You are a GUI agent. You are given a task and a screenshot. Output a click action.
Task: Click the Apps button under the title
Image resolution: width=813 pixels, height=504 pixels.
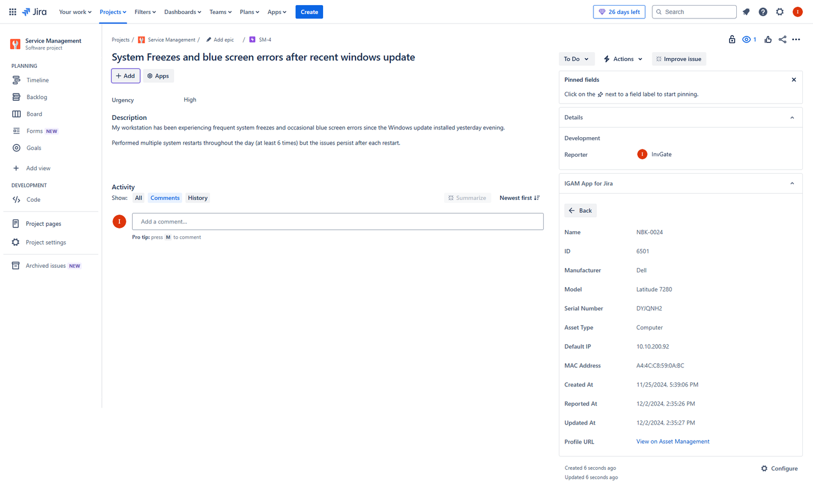[x=158, y=76]
